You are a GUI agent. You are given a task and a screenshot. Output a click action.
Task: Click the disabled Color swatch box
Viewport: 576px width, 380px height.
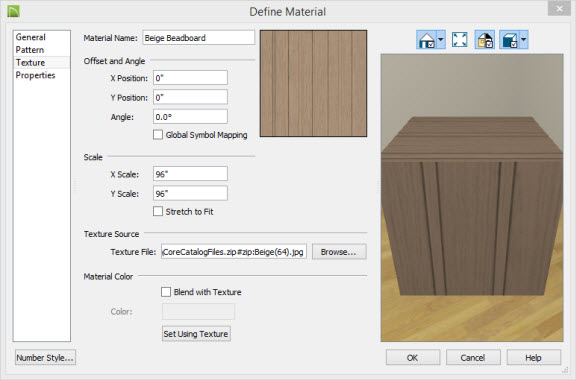(198, 311)
